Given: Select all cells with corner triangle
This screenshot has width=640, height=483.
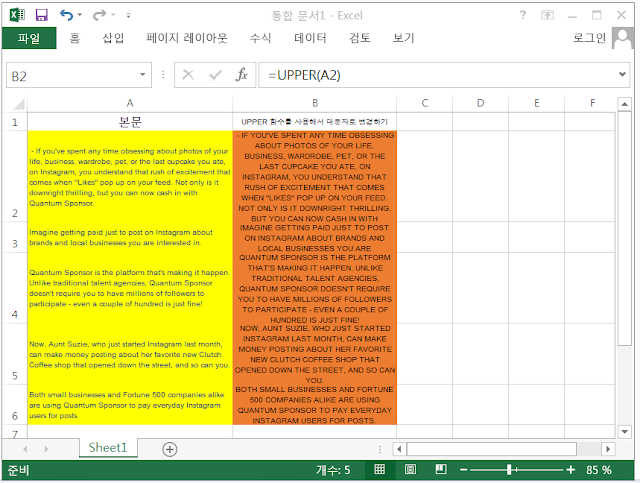Looking at the screenshot, I should pyautogui.click(x=18, y=105).
